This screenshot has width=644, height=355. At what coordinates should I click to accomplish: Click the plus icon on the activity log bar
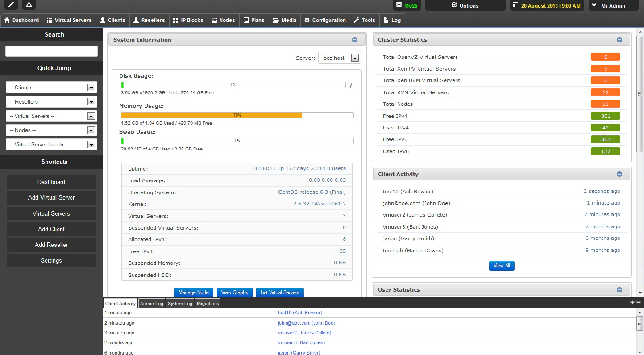pyautogui.click(x=632, y=302)
